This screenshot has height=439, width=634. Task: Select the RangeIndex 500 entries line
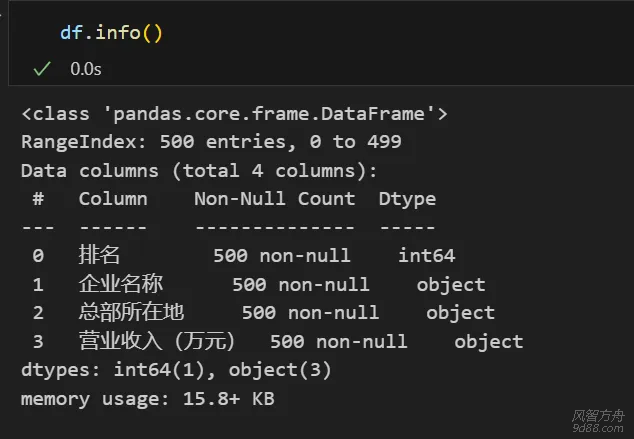click(211, 142)
